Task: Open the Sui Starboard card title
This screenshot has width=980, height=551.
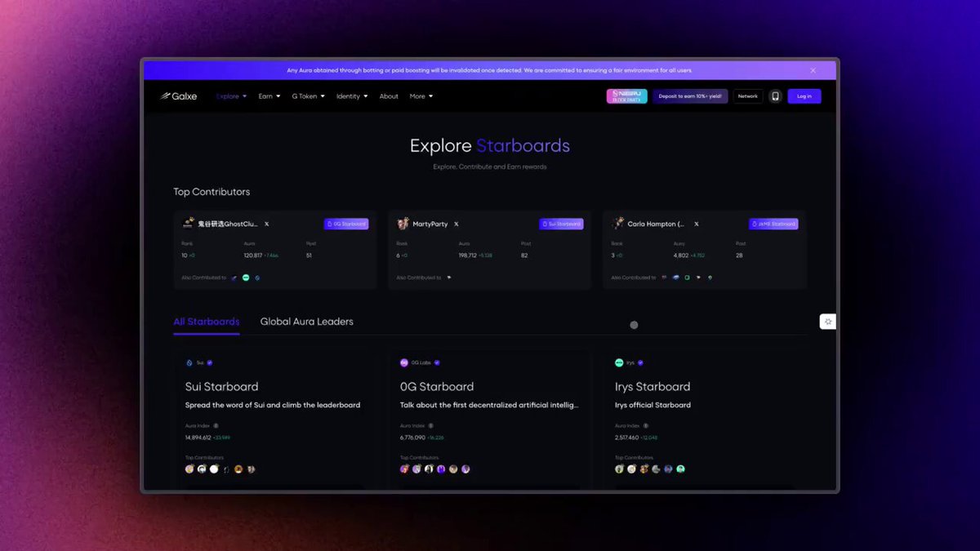Action: pos(221,387)
